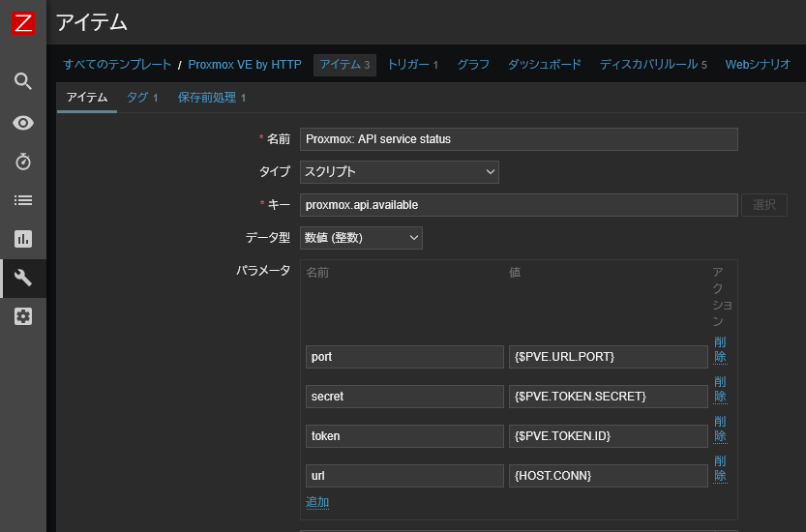Image resolution: width=806 pixels, height=532 pixels.
Task: Open the Proxmox VE by HTTP link
Action: (245, 65)
